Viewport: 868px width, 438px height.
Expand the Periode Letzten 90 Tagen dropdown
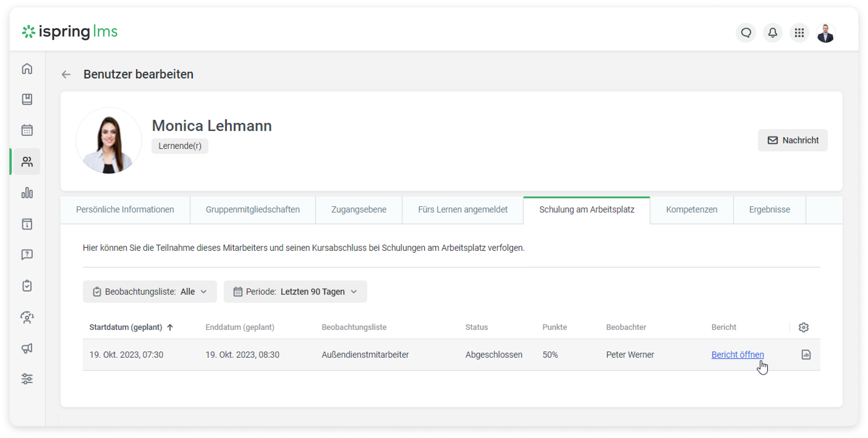pos(295,292)
